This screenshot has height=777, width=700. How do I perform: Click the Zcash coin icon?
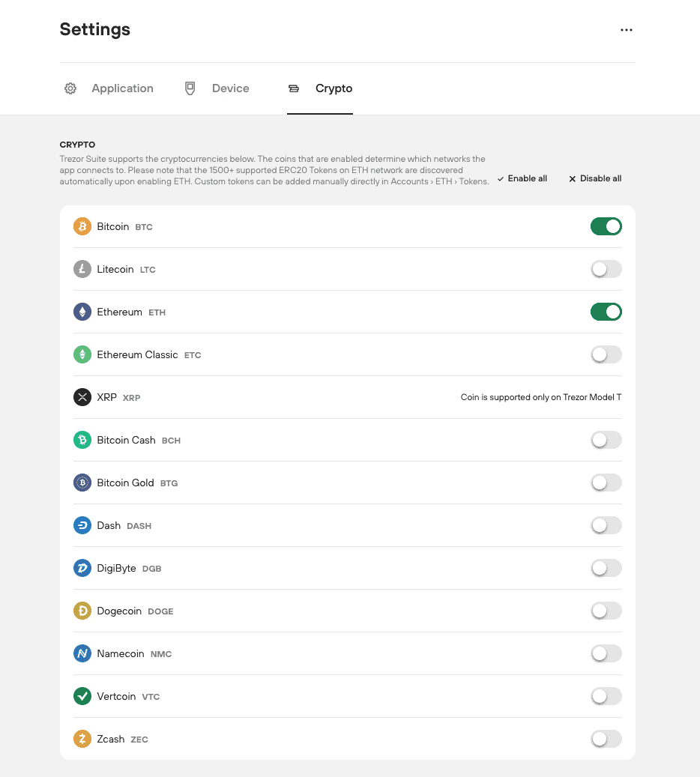point(82,738)
